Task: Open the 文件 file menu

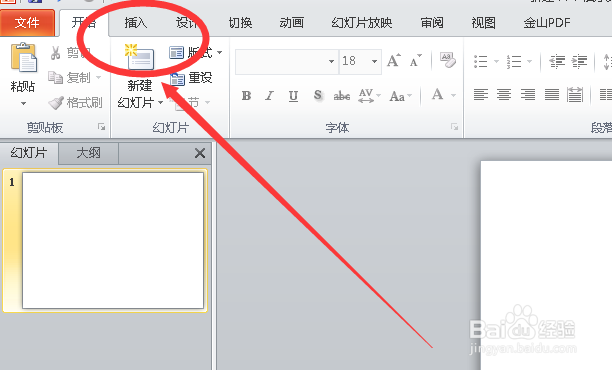Action: point(27,23)
